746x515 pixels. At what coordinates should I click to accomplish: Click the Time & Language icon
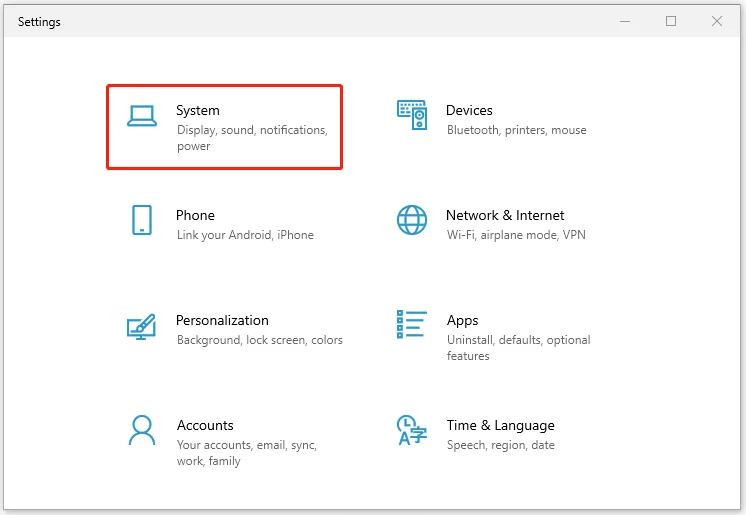412,430
